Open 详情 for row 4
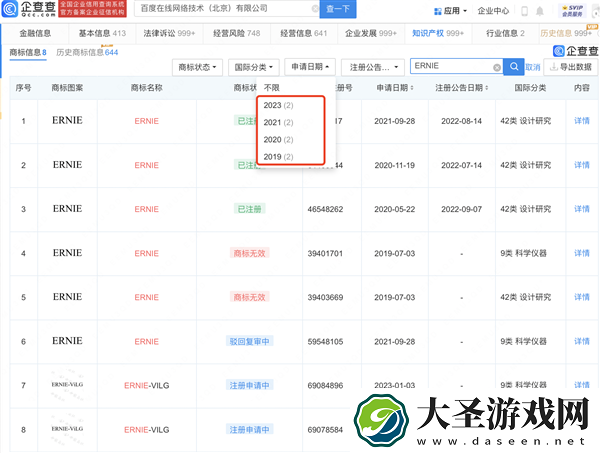 [582, 253]
